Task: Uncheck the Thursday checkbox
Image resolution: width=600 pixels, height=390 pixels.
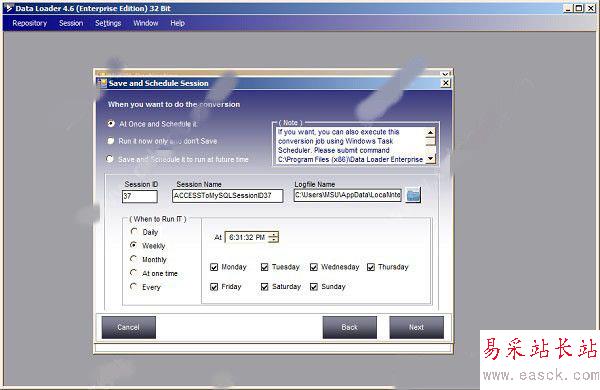Action: (371, 267)
